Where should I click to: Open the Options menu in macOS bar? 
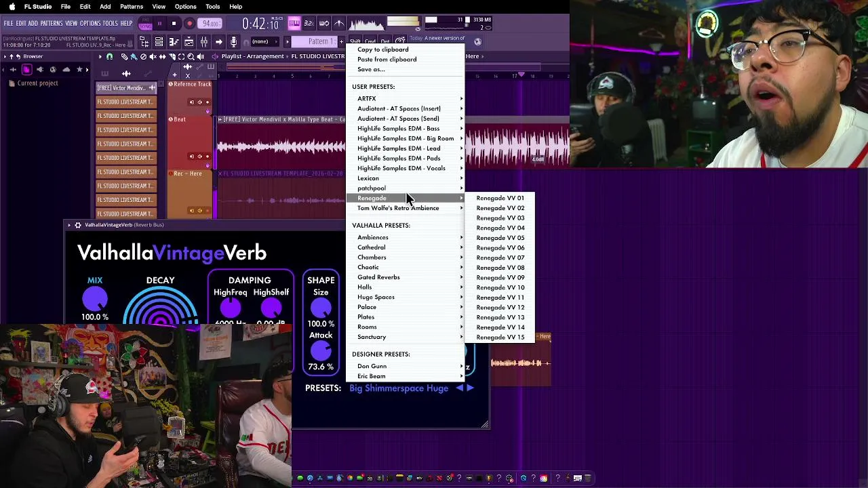click(186, 7)
